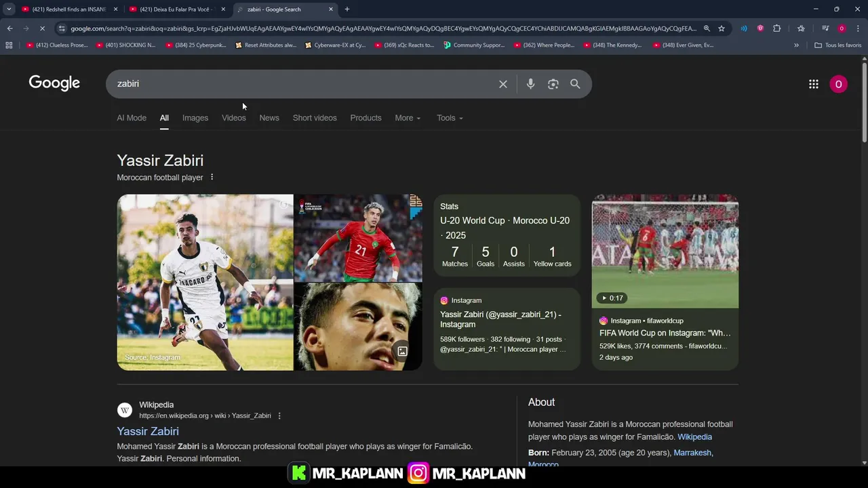The height and width of the screenshot is (488, 868).
Task: Stop loading the page
Action: tap(42, 28)
